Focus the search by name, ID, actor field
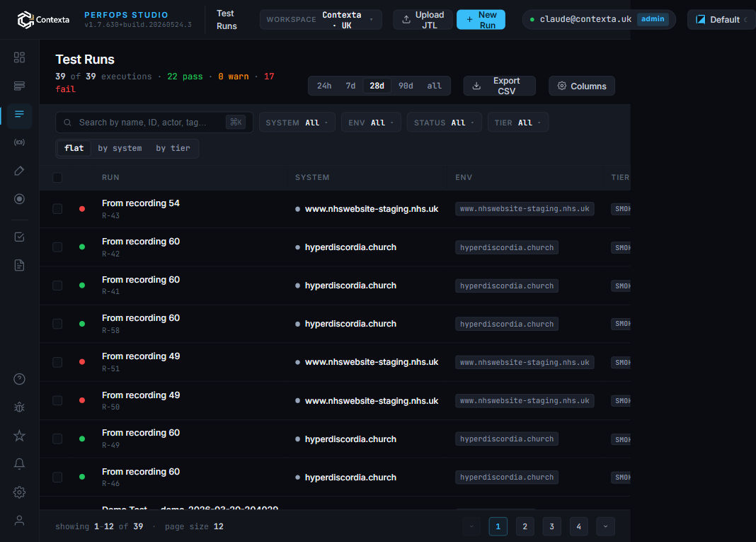The height and width of the screenshot is (542, 756). point(154,123)
